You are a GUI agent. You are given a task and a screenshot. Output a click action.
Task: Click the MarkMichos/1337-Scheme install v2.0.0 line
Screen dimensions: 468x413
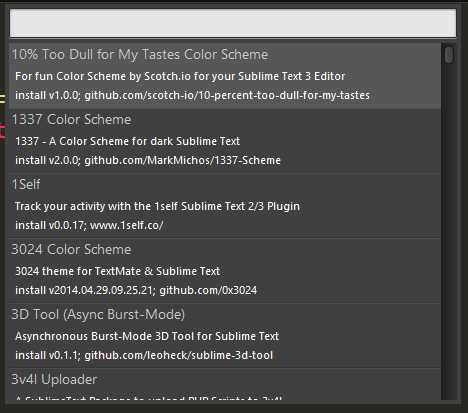click(148, 160)
